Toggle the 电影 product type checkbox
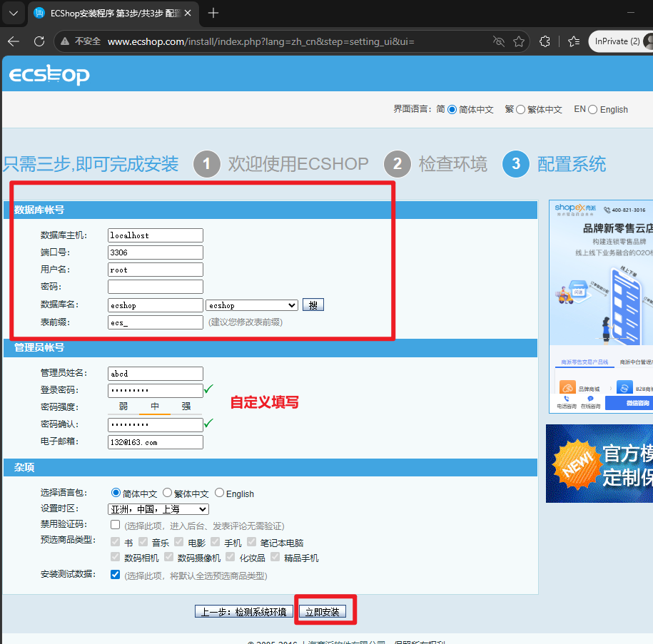Image resolution: width=653 pixels, height=644 pixels. [179, 541]
